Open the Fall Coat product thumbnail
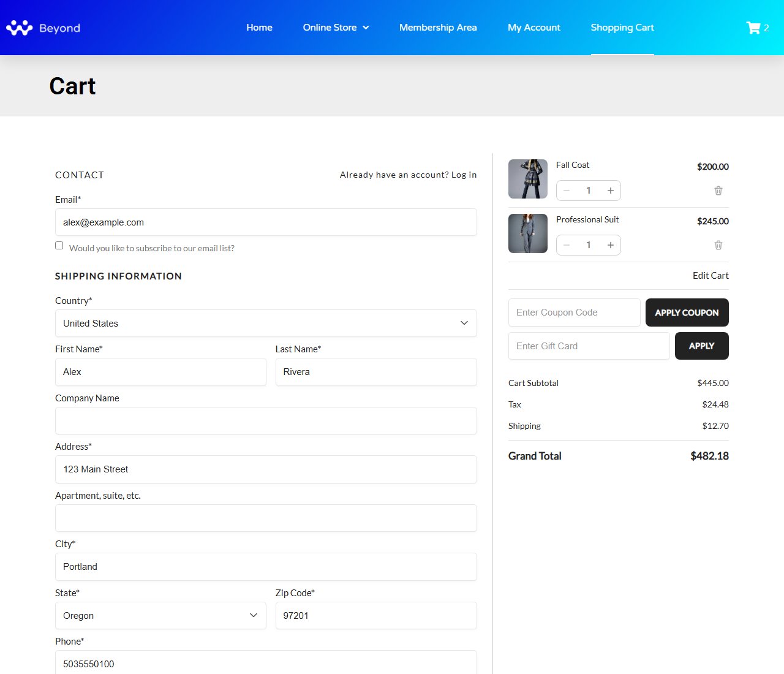The height and width of the screenshot is (674, 784). [528, 179]
